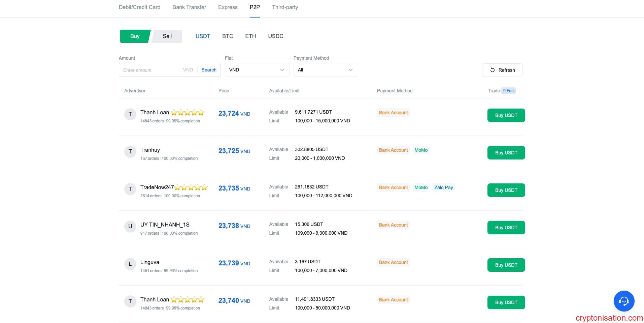Click the TradeNow247 avatar icon
644x323 pixels.
pos(130,189)
